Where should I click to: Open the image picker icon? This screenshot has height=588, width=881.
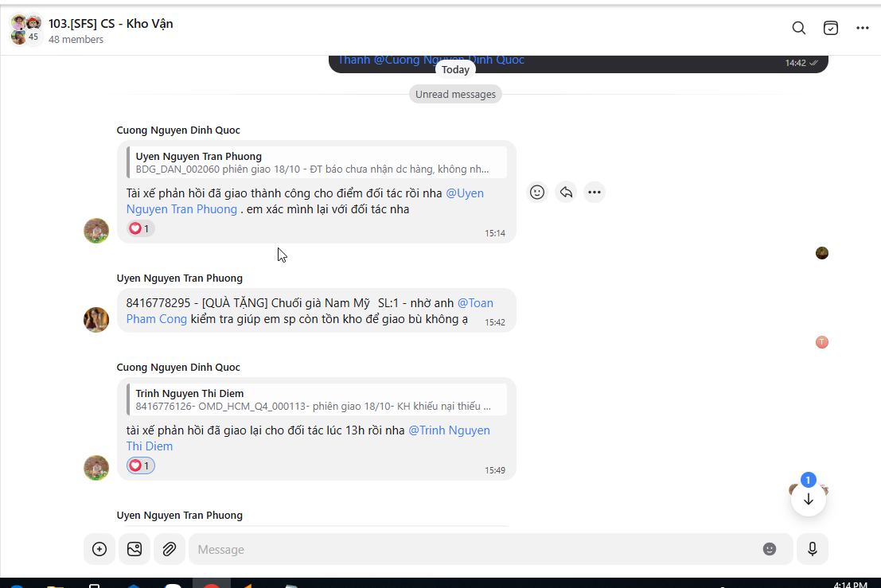coord(134,549)
